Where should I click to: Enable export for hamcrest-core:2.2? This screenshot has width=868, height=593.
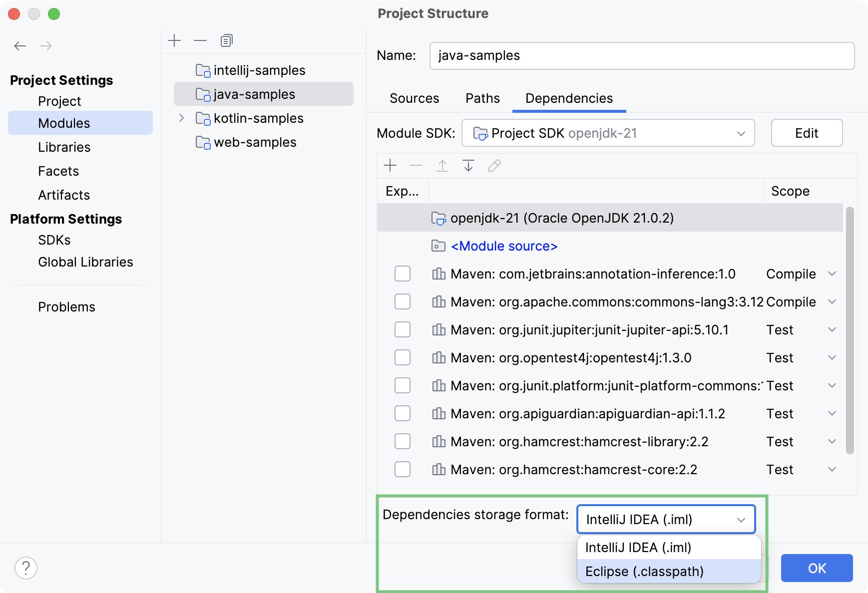click(x=403, y=469)
